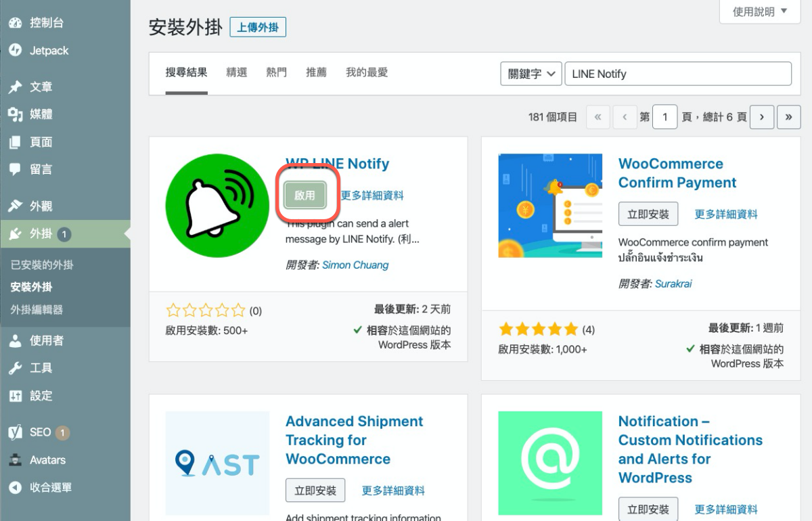The image size is (812, 521).
Task: Go to next page of results
Action: coord(762,117)
